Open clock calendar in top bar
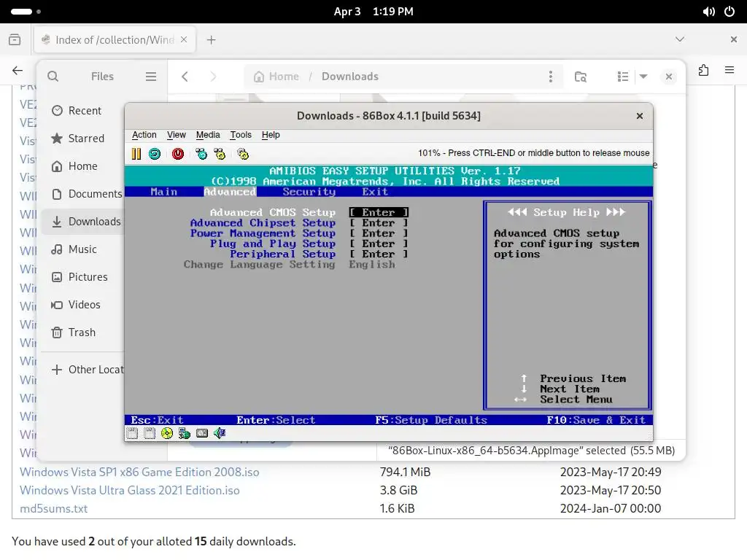The height and width of the screenshot is (560, 747). 373,12
